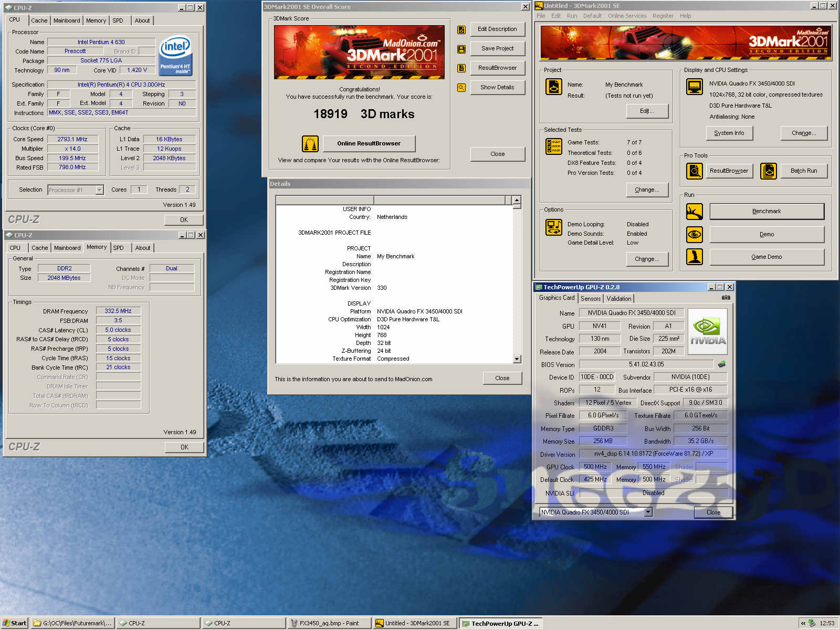Click the Online ResultBrowser button
Image resolution: width=840 pixels, height=630 pixels.
[x=369, y=143]
